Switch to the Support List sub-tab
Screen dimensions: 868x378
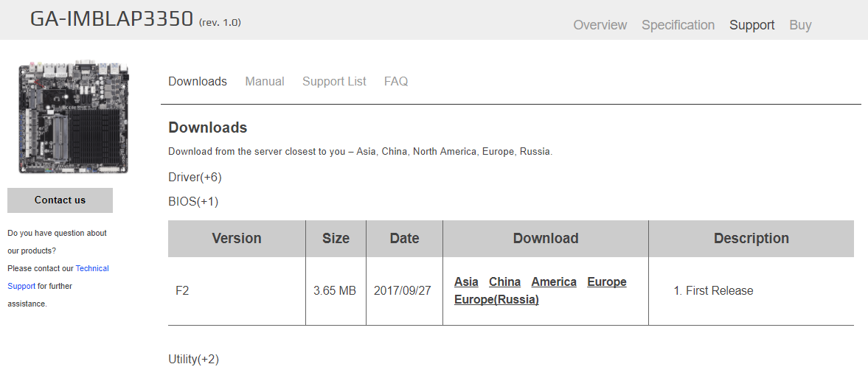(334, 81)
